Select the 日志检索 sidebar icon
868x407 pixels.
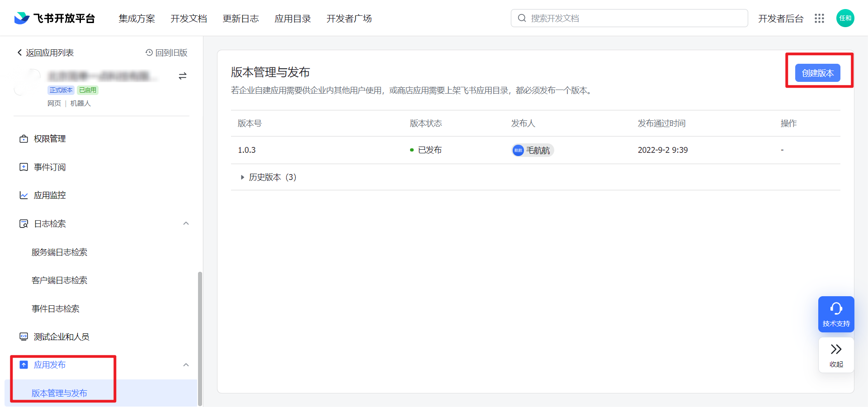click(24, 223)
